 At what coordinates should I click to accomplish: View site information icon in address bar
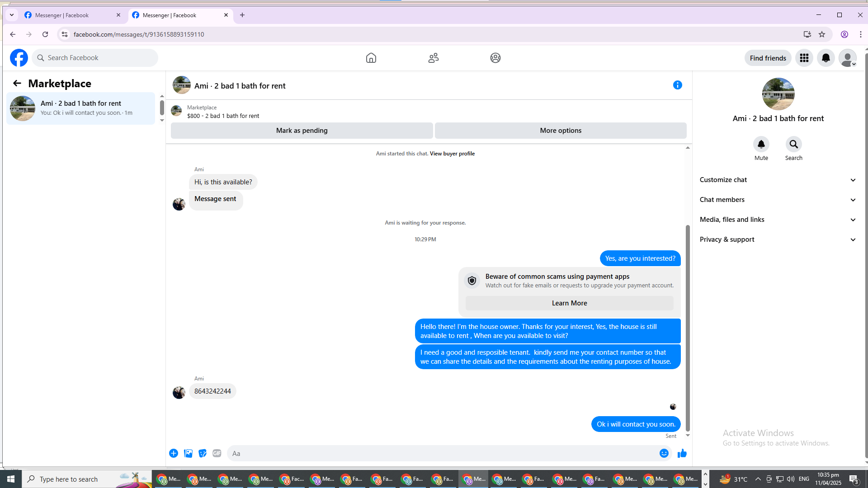coord(65,34)
